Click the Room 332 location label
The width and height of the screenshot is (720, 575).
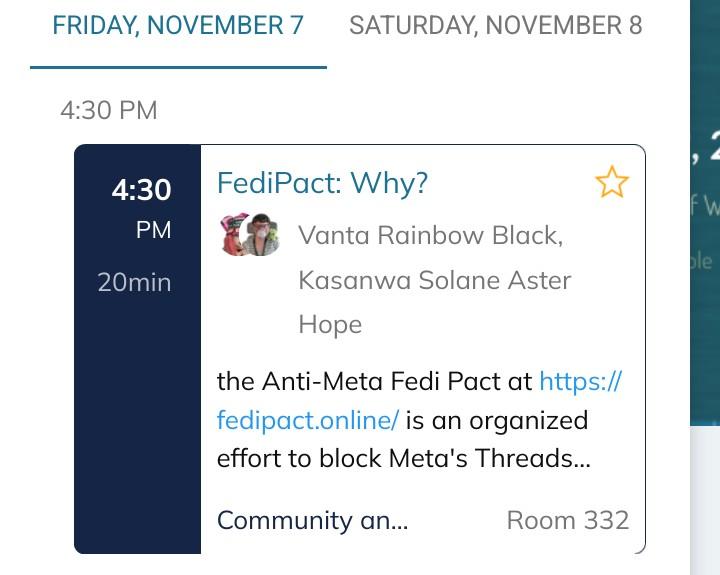(x=568, y=520)
